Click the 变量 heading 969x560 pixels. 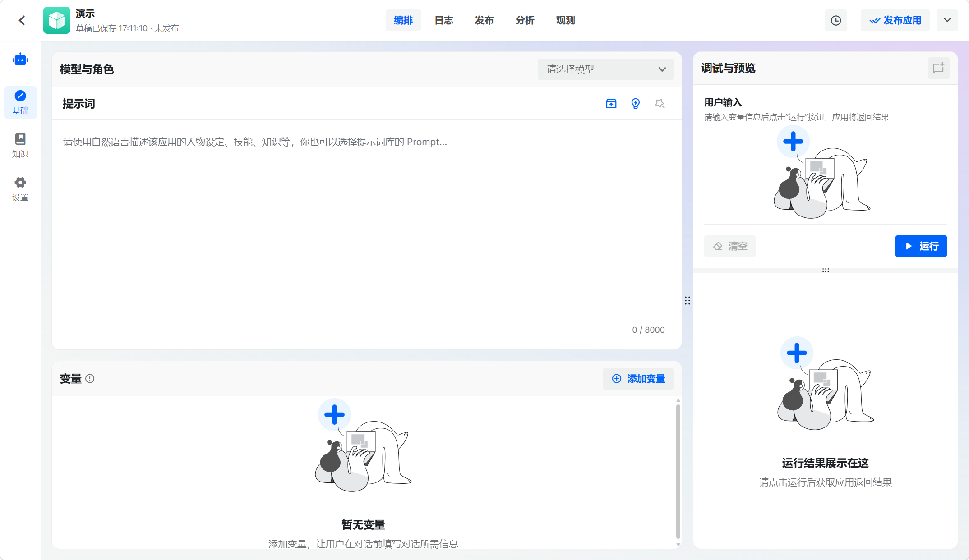point(70,379)
